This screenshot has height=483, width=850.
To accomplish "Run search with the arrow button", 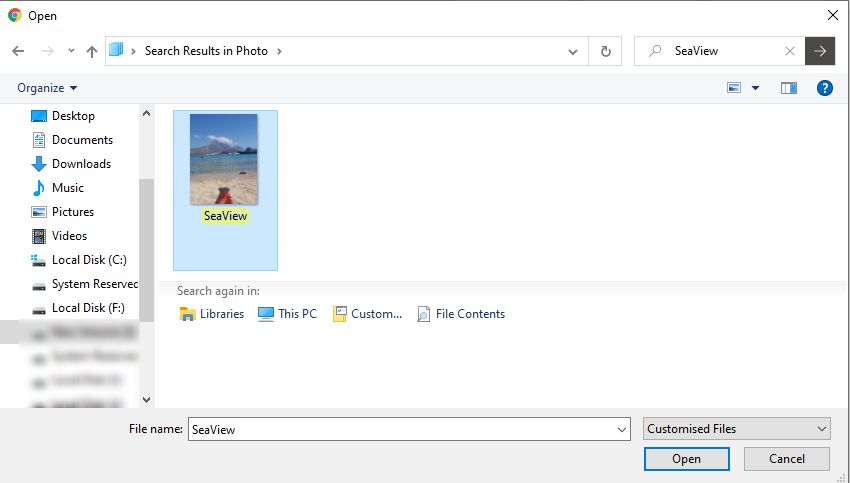I will click(x=820, y=51).
